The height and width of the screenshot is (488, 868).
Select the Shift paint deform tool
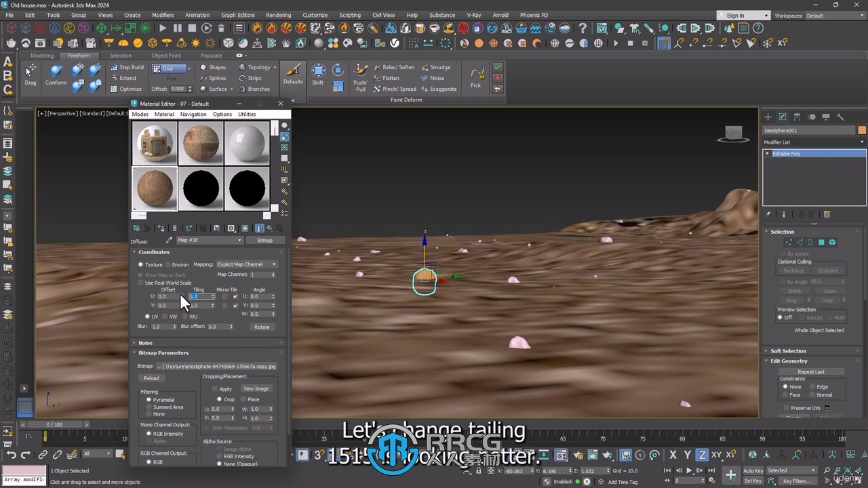click(318, 75)
